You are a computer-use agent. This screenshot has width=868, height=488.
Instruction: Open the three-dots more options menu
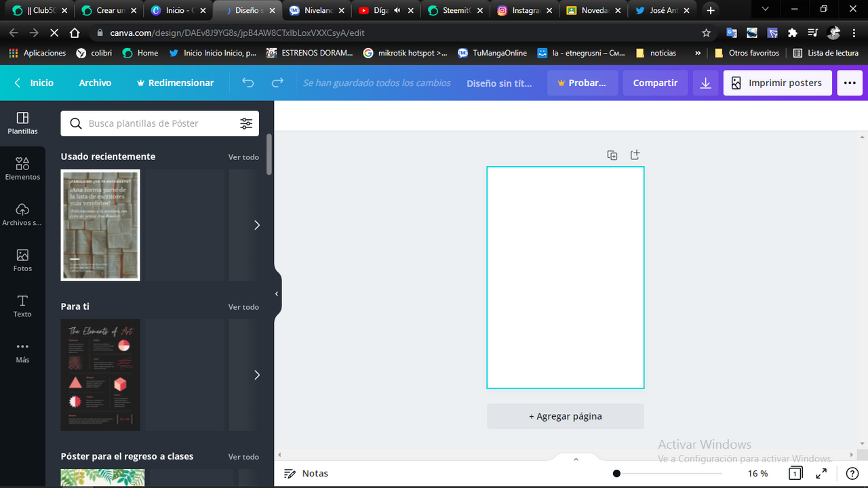pos(850,83)
